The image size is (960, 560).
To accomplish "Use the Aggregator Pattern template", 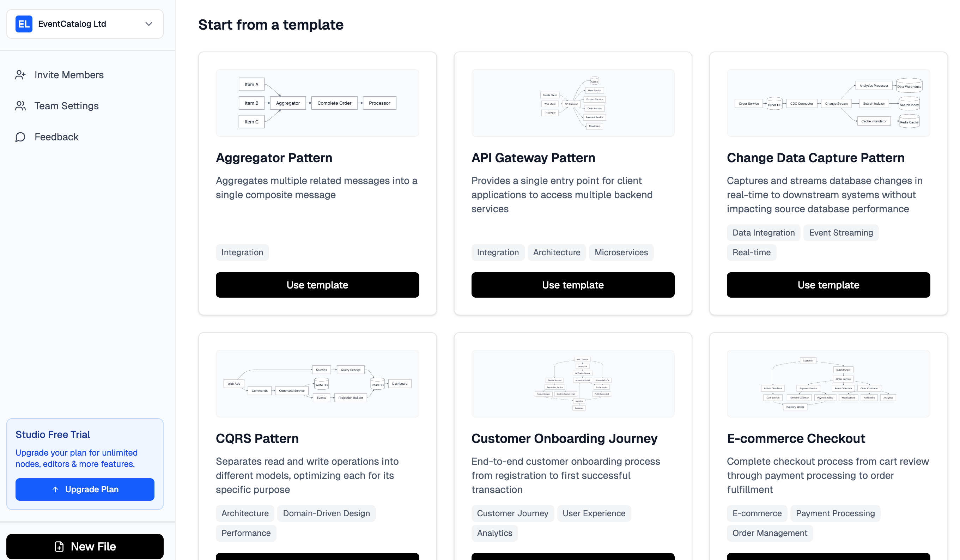I will [317, 285].
